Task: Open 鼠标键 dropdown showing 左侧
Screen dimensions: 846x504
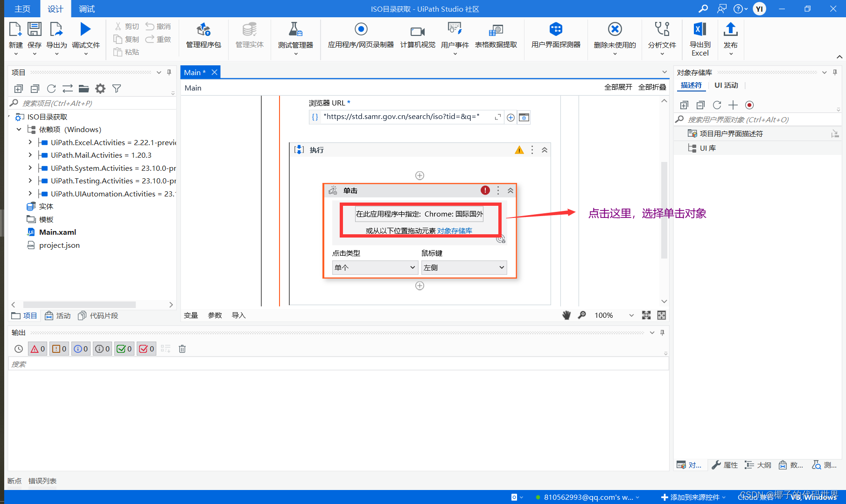Action: pyautogui.click(x=464, y=267)
